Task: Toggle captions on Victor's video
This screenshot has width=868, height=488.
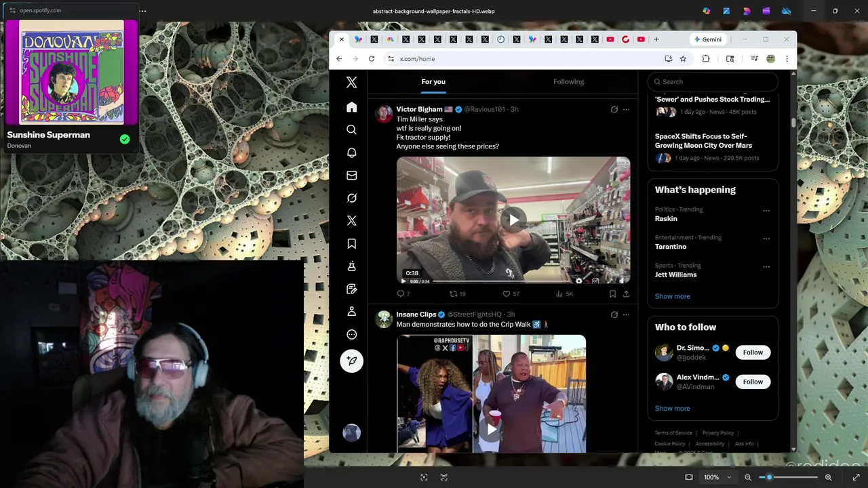Action: [x=595, y=281]
